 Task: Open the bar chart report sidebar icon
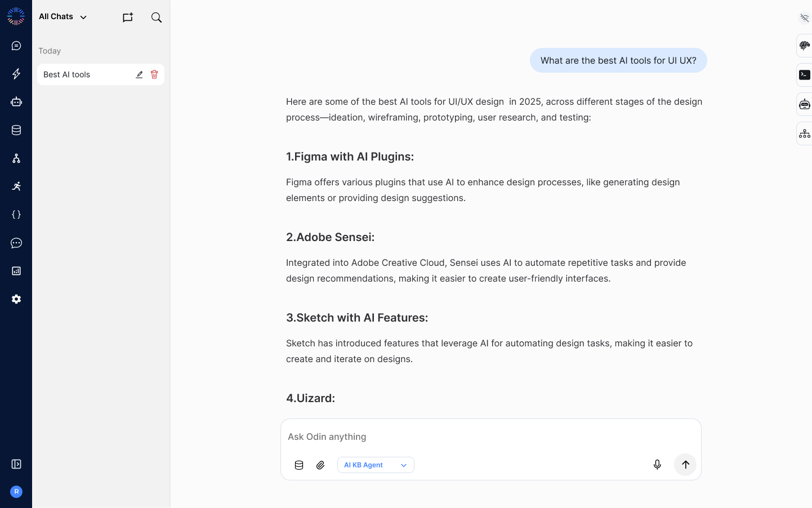click(16, 271)
